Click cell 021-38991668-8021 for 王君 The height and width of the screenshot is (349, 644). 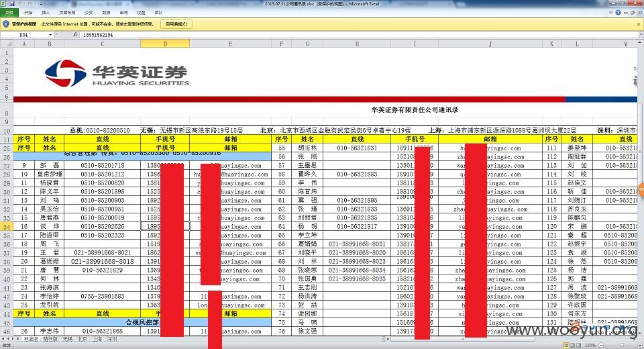click(x=102, y=253)
